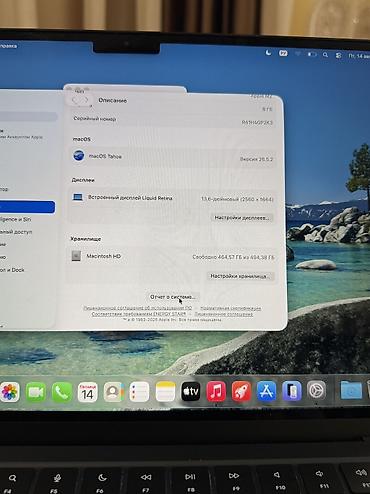Open Photos from the Dock
Viewport: 370px width, 494px height.
tap(9, 392)
